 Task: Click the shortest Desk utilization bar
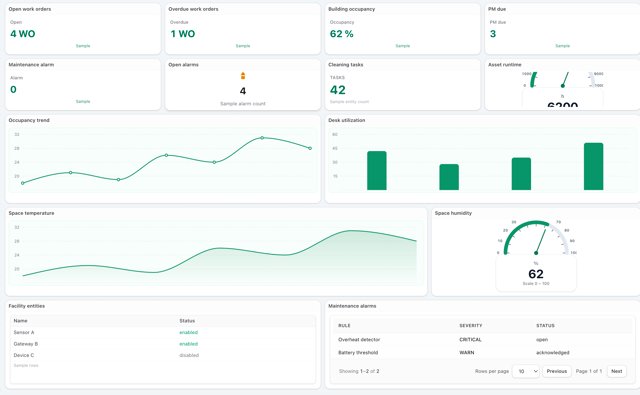coord(449,177)
